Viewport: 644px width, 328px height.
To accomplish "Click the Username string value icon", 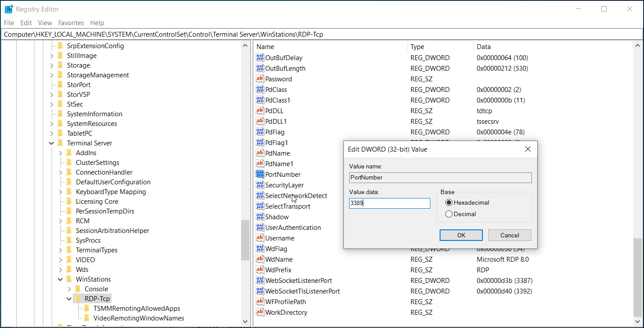I will 260,238.
